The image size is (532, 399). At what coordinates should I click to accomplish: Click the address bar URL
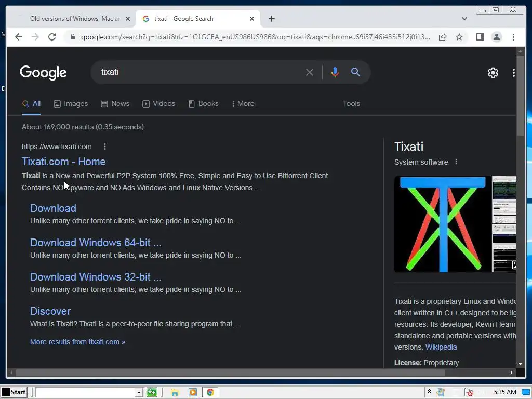click(x=255, y=37)
